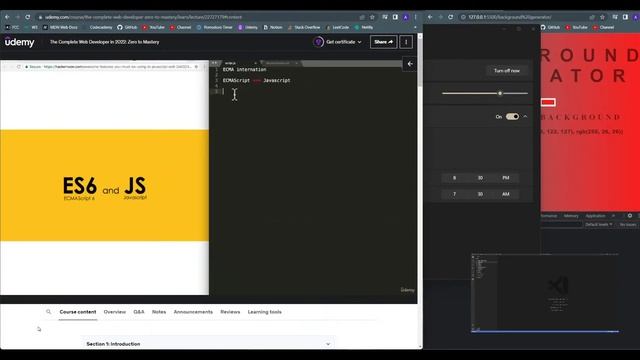Open the Get certificate dropdown
The image size is (640, 360).
pos(343,42)
